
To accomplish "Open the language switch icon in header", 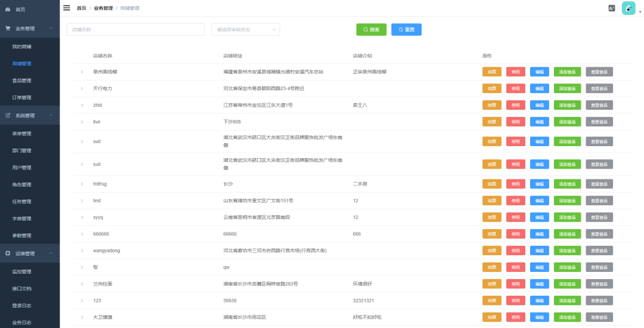I will pyautogui.click(x=612, y=8).
